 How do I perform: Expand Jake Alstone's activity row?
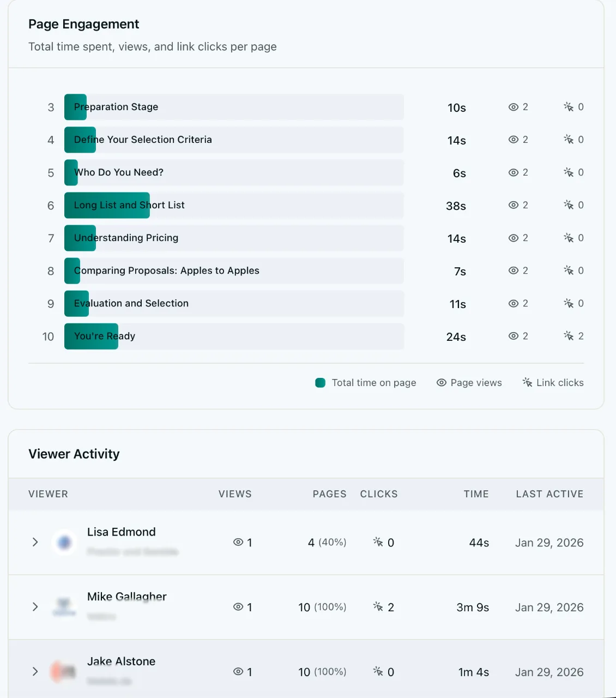click(x=35, y=671)
